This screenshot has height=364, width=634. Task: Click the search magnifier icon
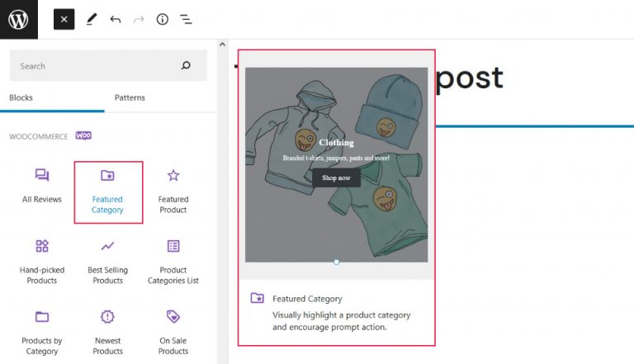[186, 66]
